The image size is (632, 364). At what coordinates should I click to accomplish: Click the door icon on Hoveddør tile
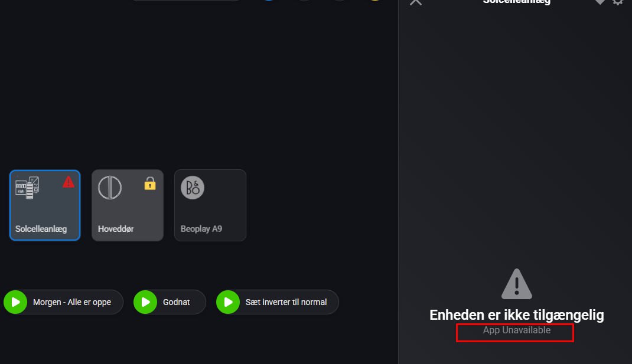click(x=110, y=188)
